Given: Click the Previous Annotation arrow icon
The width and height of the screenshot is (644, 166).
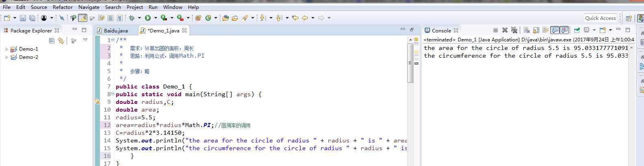Looking at the screenshot, I should pyautogui.click(x=279, y=18).
